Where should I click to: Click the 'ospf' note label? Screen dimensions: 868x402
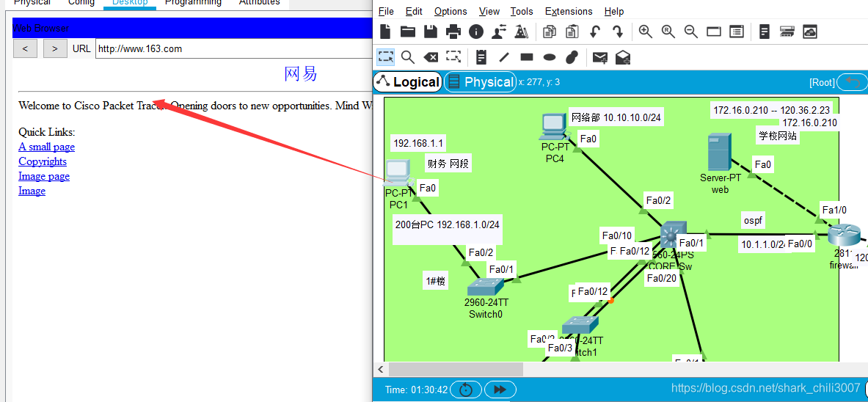tap(753, 221)
